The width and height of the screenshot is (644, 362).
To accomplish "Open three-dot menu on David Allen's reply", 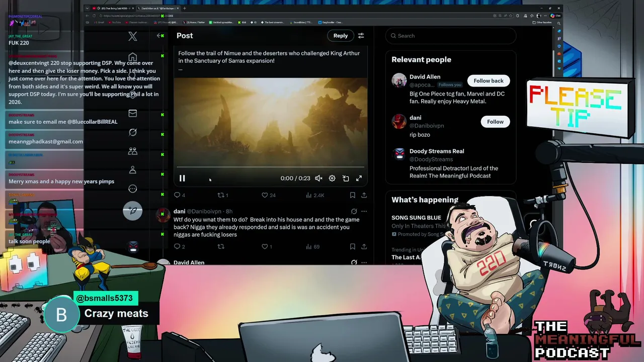I will point(364,262).
